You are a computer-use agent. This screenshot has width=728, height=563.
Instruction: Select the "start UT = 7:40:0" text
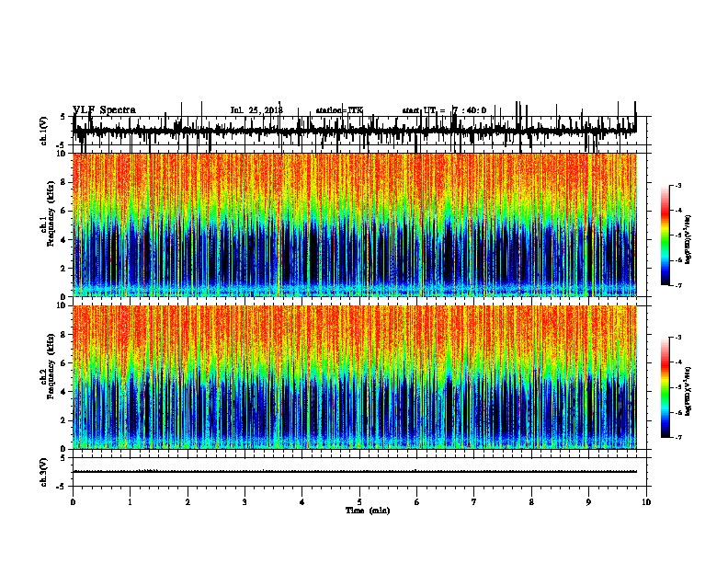pyautogui.click(x=444, y=110)
